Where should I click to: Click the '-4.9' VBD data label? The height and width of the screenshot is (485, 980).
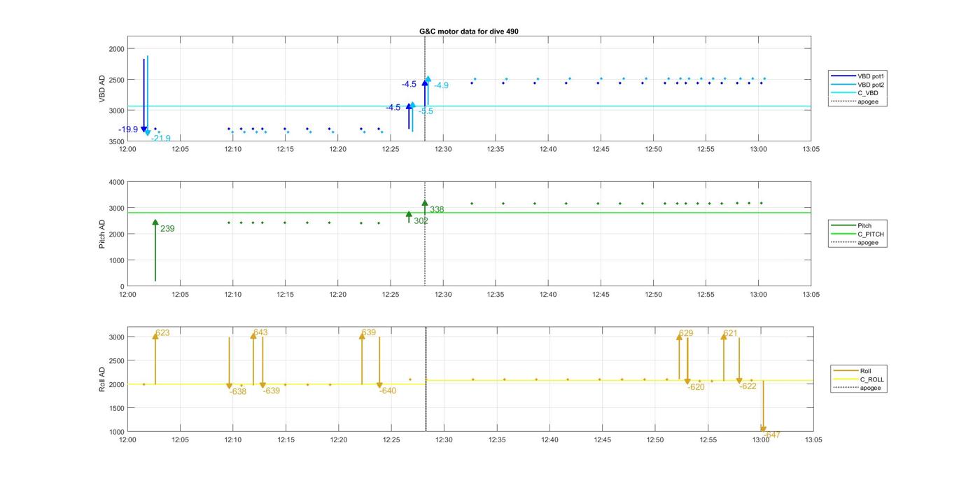click(x=441, y=85)
